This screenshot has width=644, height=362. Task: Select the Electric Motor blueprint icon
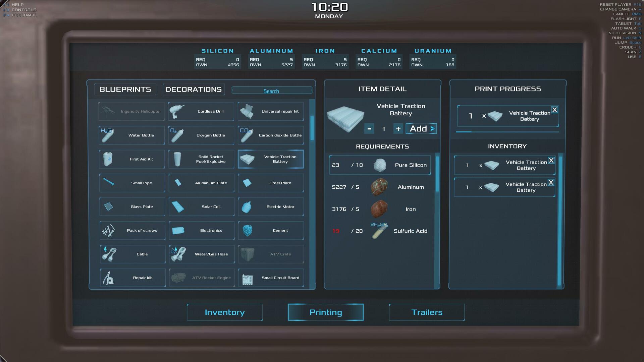pyautogui.click(x=247, y=207)
